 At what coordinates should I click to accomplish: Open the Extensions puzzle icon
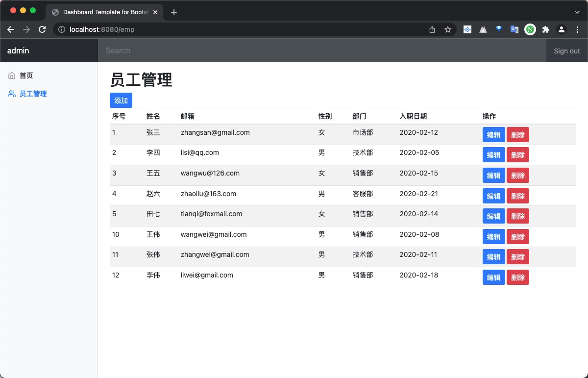(x=546, y=29)
